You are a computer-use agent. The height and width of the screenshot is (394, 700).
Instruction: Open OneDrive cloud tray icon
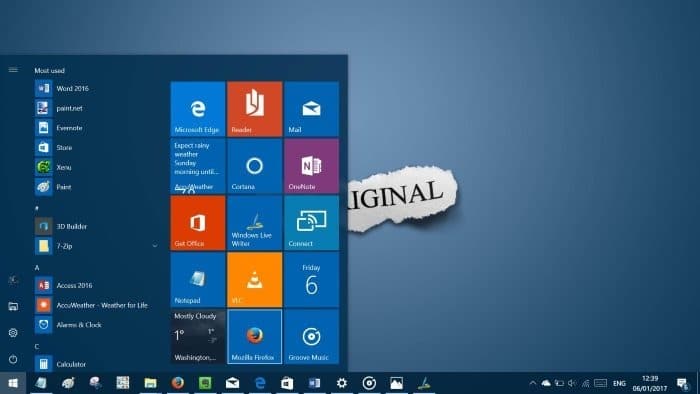[546, 383]
